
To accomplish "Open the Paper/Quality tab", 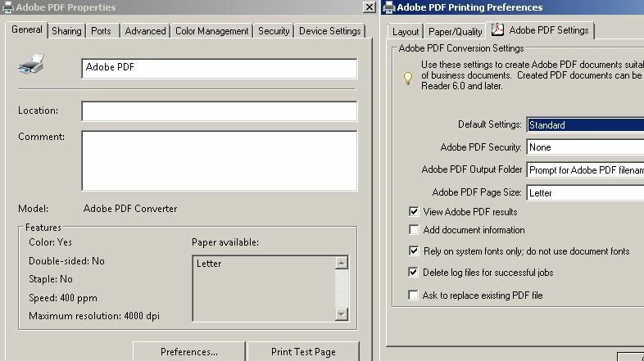I will [x=455, y=32].
